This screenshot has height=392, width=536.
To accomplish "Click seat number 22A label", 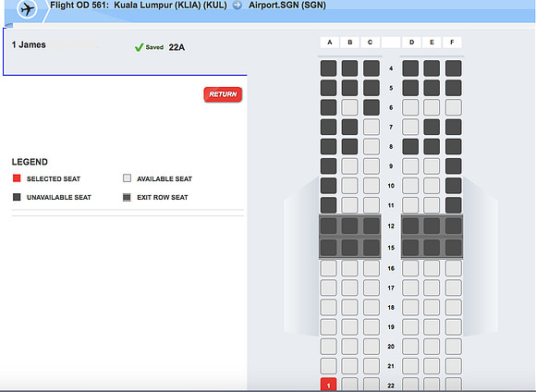I will tap(177, 47).
